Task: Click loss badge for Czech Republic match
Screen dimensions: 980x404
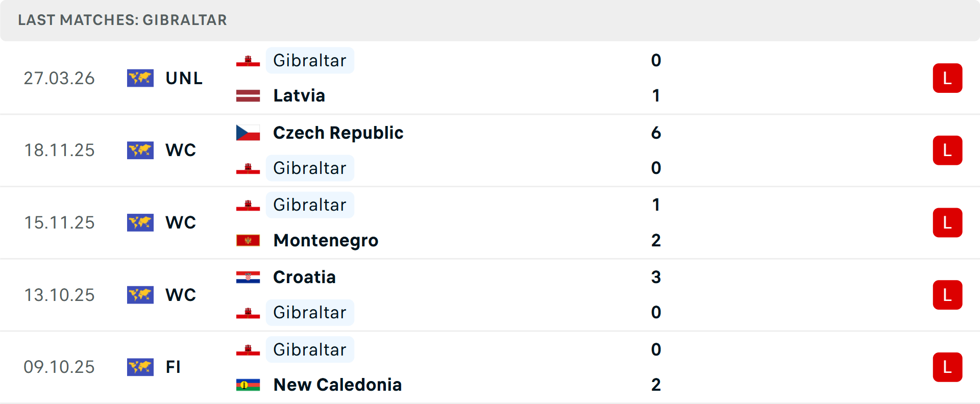Action: tap(947, 150)
